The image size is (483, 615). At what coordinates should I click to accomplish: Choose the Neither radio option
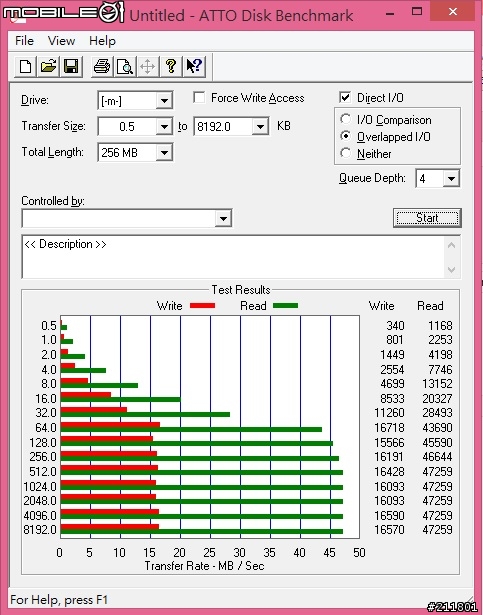pos(345,153)
